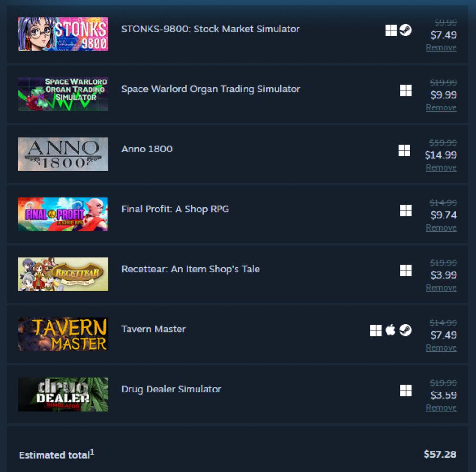Click the Windows icon for STONKS-9800
The height and width of the screenshot is (472, 476).
point(391,30)
